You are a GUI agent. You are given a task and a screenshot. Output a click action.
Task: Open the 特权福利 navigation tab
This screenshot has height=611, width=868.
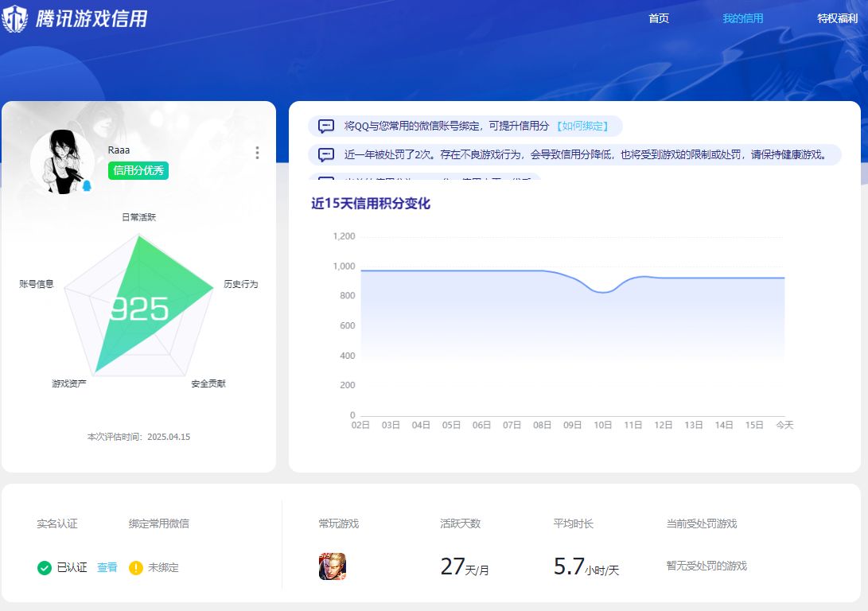point(838,18)
